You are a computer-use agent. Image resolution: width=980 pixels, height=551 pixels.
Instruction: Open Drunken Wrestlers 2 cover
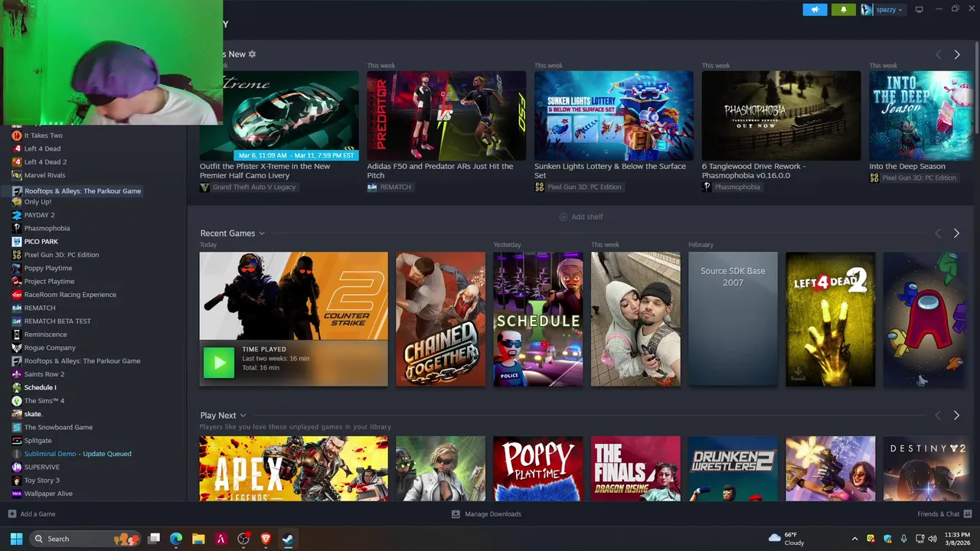pyautogui.click(x=733, y=468)
